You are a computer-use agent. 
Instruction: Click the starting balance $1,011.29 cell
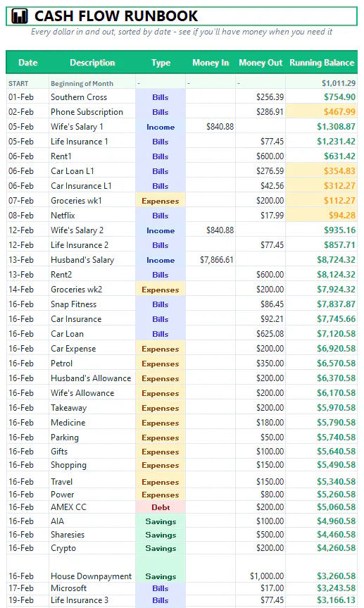[x=321, y=83]
